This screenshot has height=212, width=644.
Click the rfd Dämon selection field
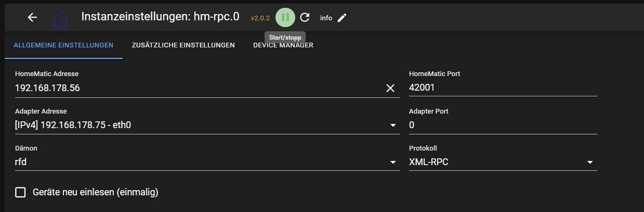point(207,163)
